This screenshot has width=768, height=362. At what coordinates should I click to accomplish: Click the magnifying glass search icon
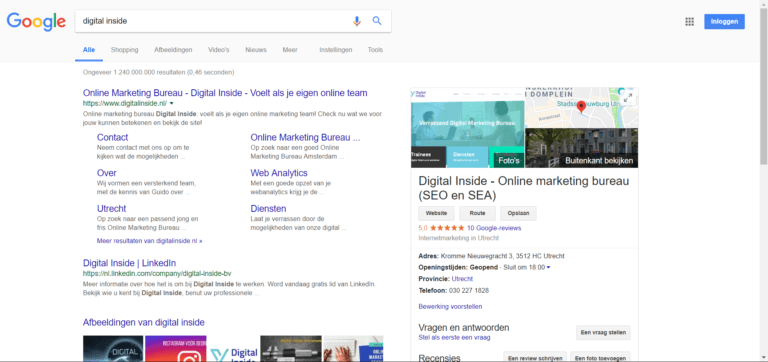(x=377, y=21)
